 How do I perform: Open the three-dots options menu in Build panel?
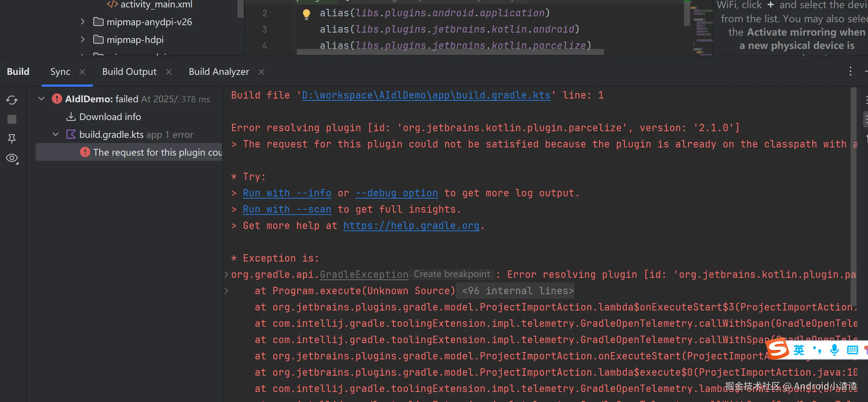point(850,72)
